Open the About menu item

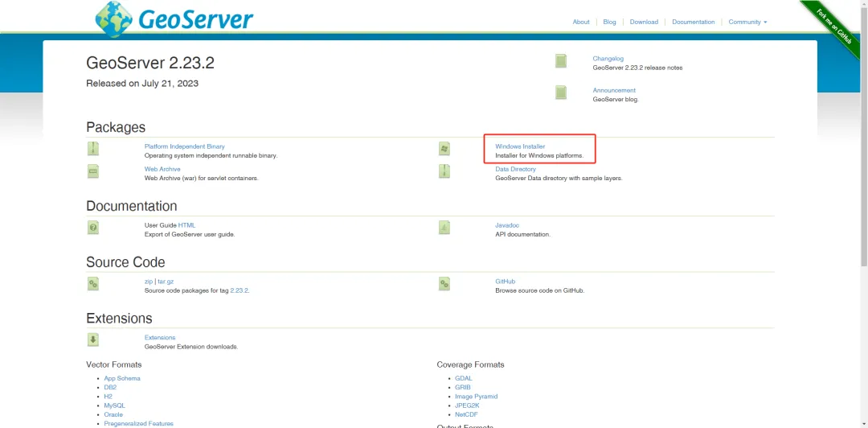click(581, 22)
